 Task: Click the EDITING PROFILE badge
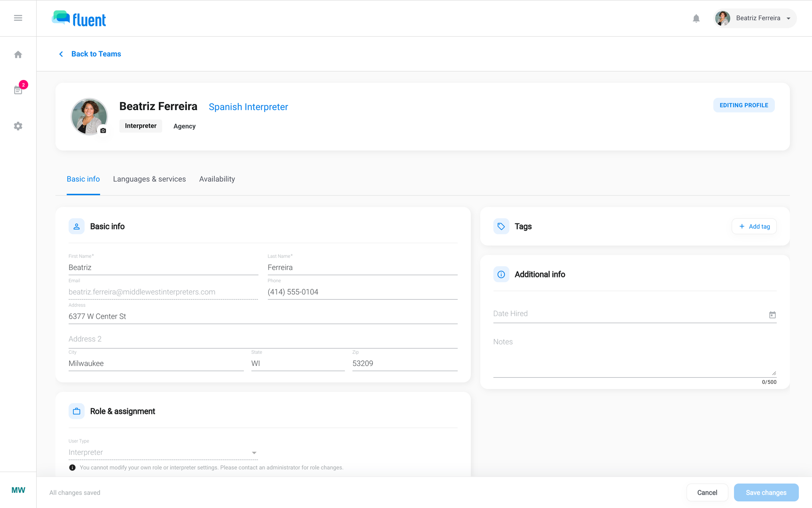tap(744, 105)
